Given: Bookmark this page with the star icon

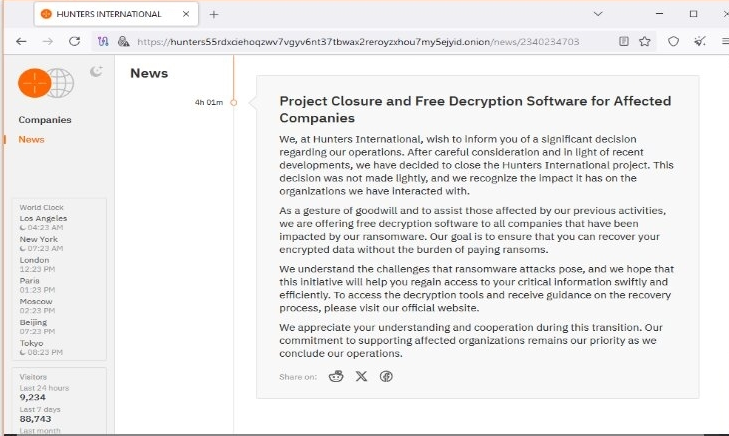Looking at the screenshot, I should tap(645, 41).
